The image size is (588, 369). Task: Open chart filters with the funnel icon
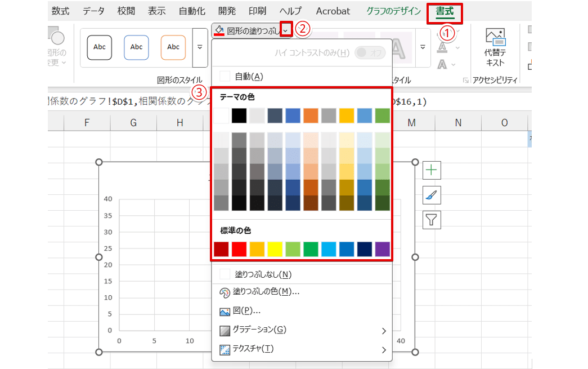(431, 220)
